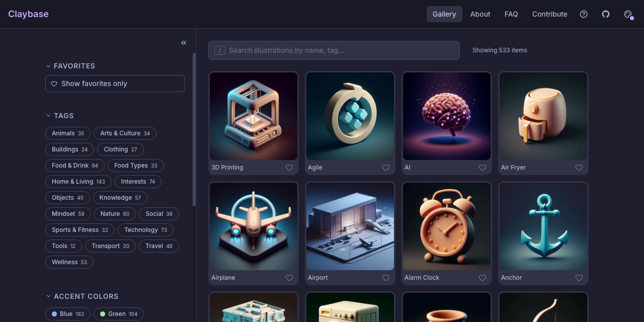Collapse the sidebar with double-chevron icon

[184, 43]
